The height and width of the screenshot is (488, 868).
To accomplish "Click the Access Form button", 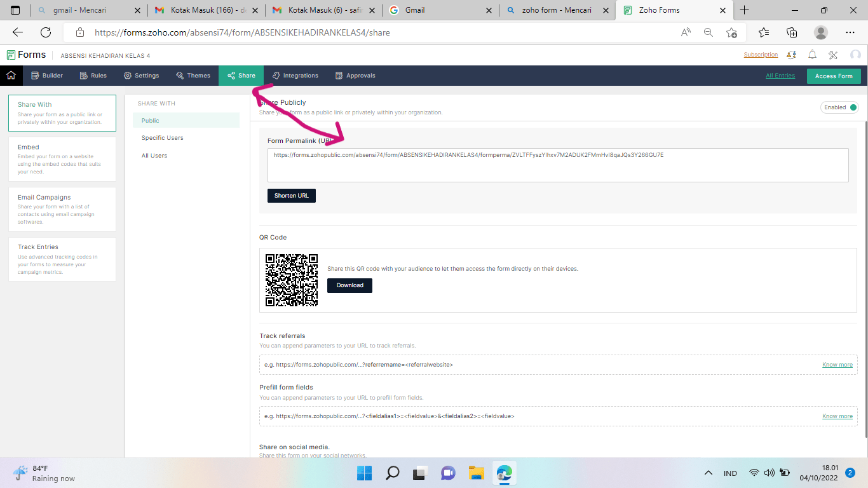I will (834, 76).
